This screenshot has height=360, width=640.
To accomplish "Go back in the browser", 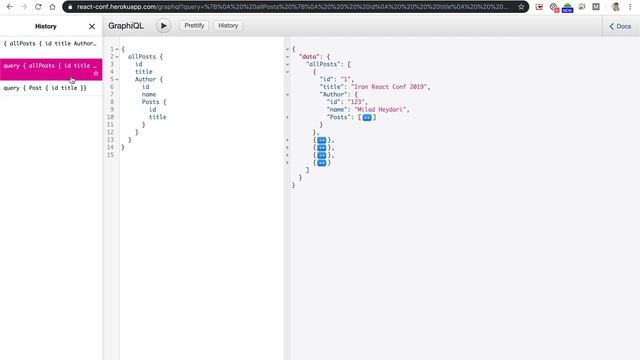I will tap(10, 7).
